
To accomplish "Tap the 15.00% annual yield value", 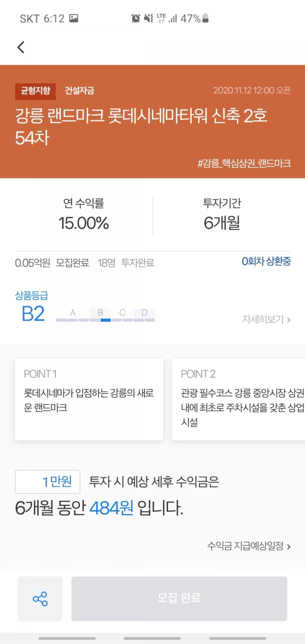I will [x=84, y=223].
